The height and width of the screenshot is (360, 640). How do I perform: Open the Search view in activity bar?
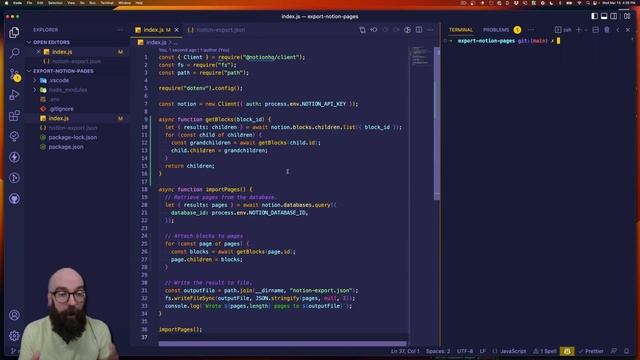[14, 53]
